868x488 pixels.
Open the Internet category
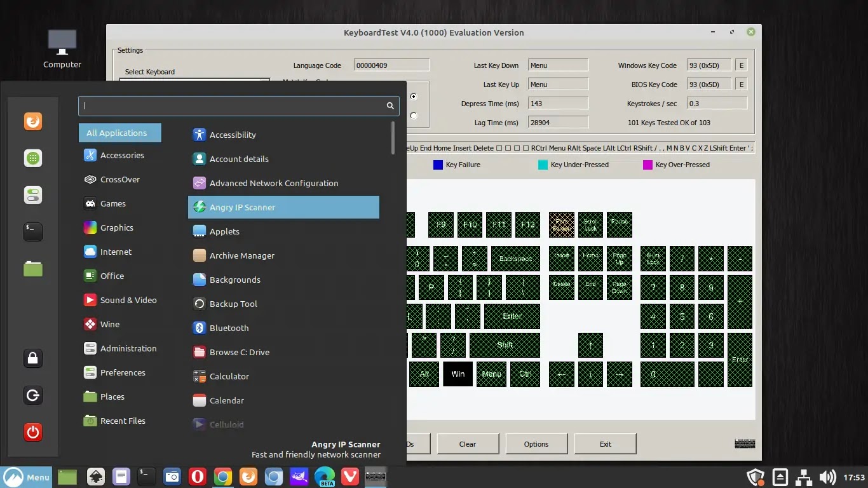point(120,252)
